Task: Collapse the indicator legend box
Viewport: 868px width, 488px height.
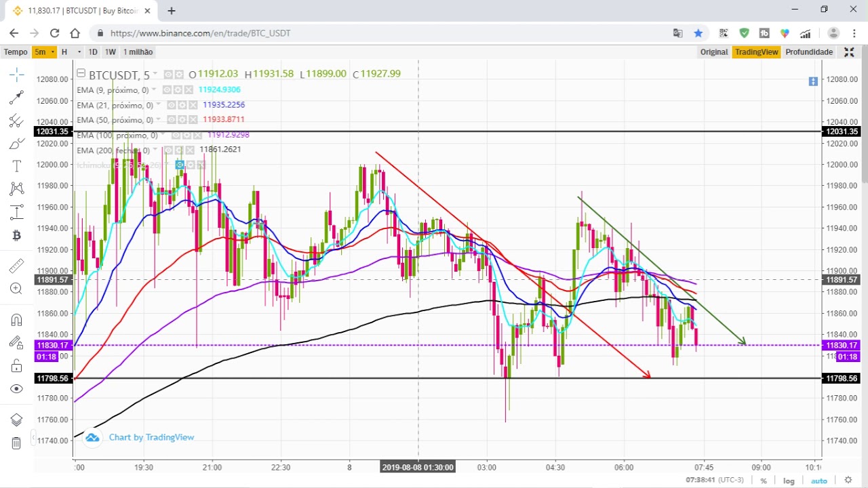Action: click(81, 73)
